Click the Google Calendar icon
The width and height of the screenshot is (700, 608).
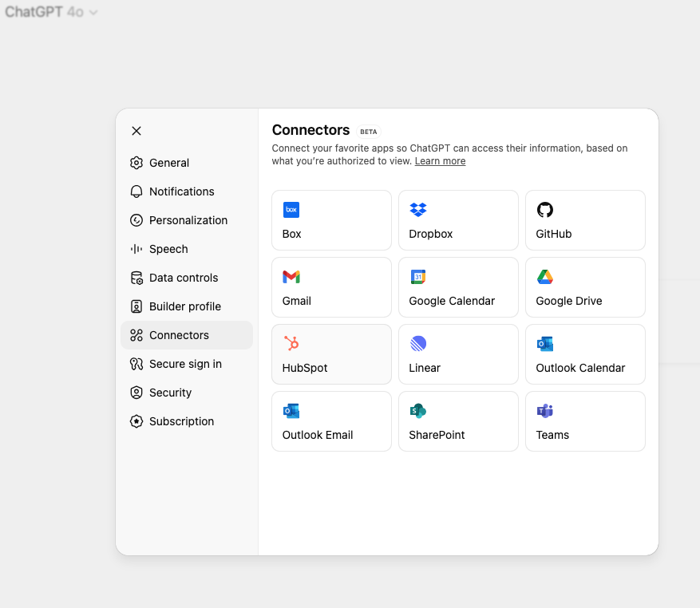click(418, 277)
